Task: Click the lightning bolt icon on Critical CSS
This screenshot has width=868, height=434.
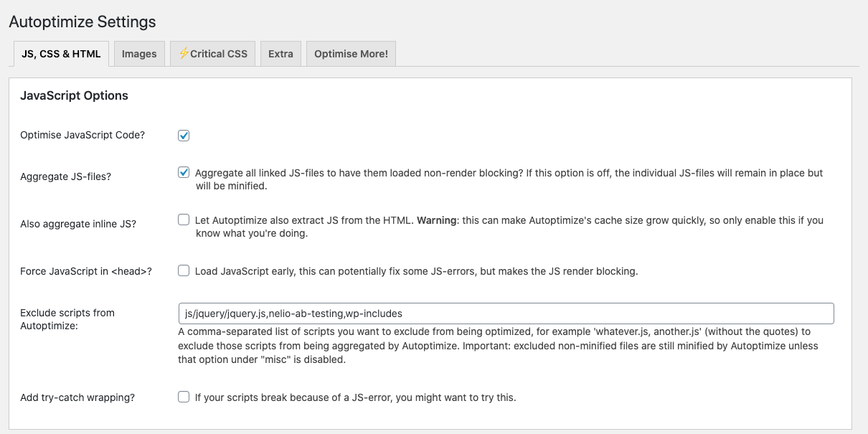Action: pos(184,54)
